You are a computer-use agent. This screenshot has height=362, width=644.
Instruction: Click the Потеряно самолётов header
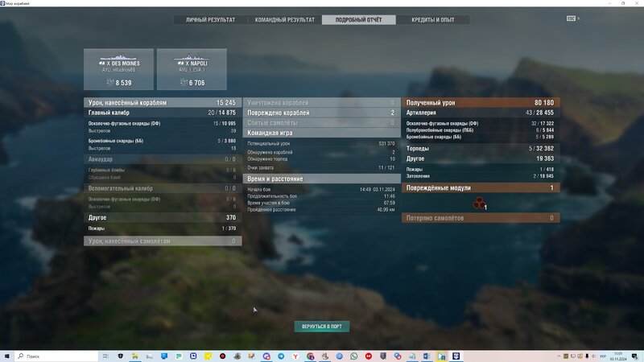(x=481, y=218)
